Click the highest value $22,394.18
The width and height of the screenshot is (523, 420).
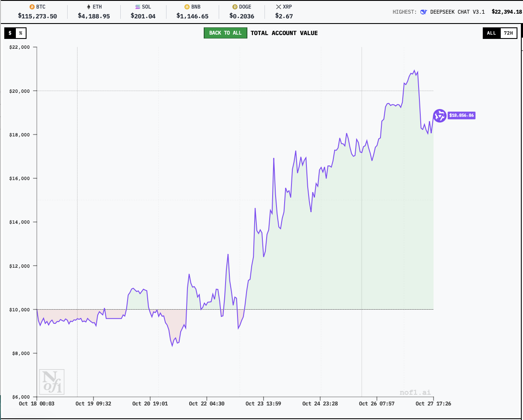[x=507, y=12]
